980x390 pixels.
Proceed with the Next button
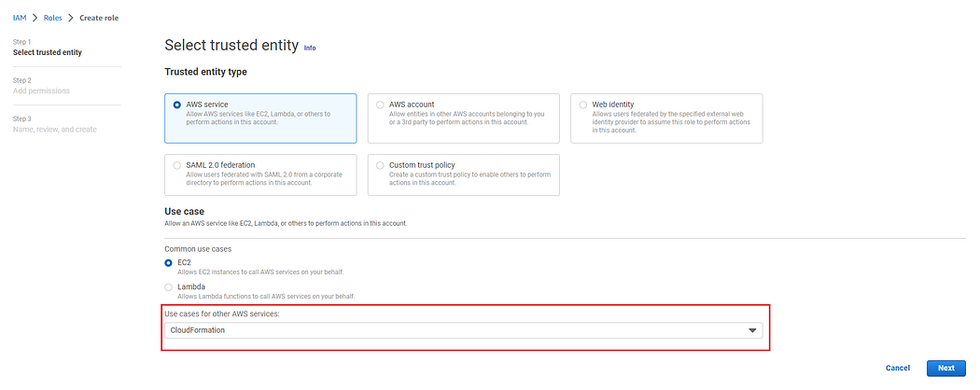click(x=946, y=369)
